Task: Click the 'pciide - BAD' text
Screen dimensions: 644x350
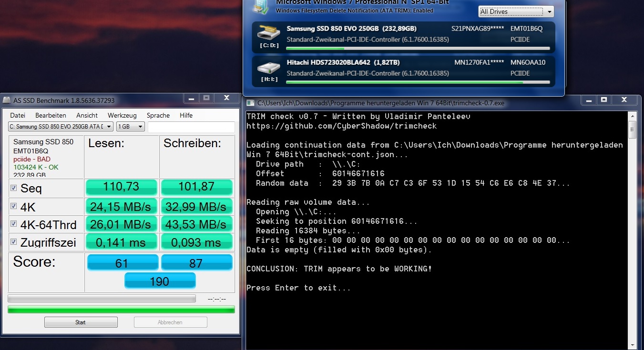Action: (32, 159)
